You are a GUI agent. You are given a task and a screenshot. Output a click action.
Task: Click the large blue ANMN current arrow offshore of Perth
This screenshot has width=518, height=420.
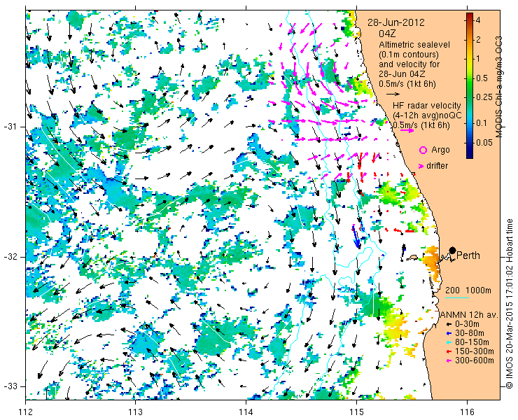pos(356,237)
